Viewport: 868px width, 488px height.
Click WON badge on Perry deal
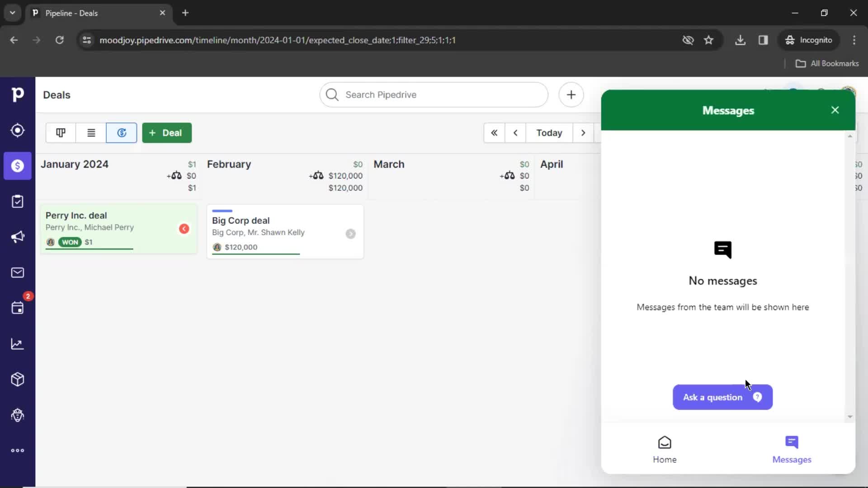point(70,242)
